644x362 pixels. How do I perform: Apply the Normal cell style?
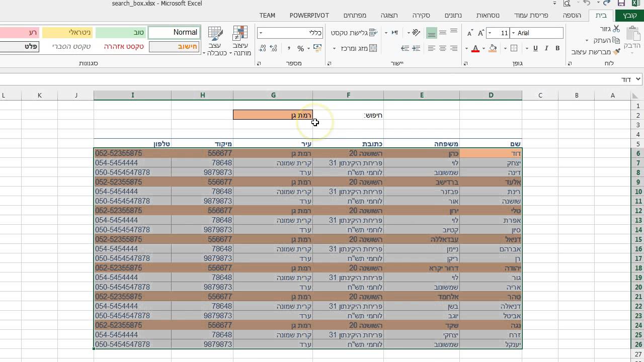(x=174, y=32)
